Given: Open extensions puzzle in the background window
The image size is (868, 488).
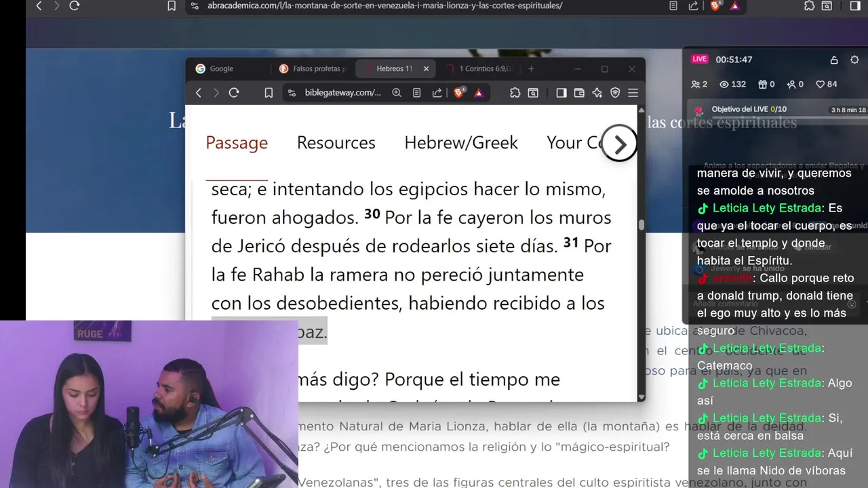Looking at the screenshot, I should coord(809,5).
